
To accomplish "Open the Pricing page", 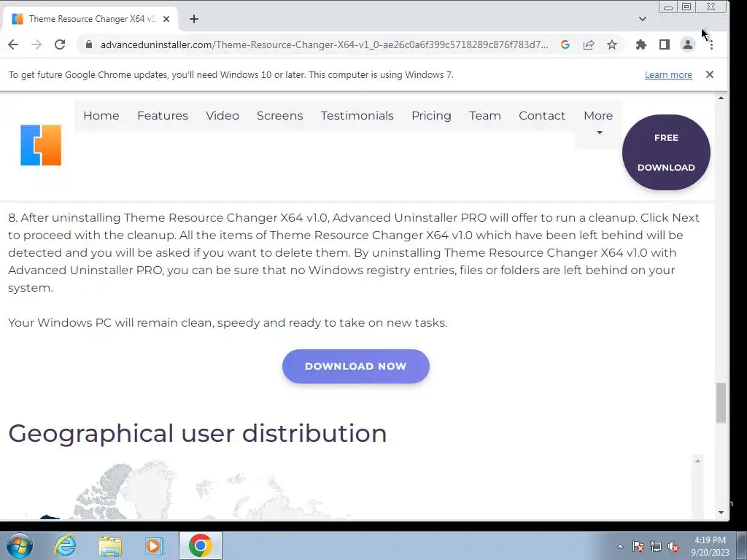I will [x=431, y=116].
